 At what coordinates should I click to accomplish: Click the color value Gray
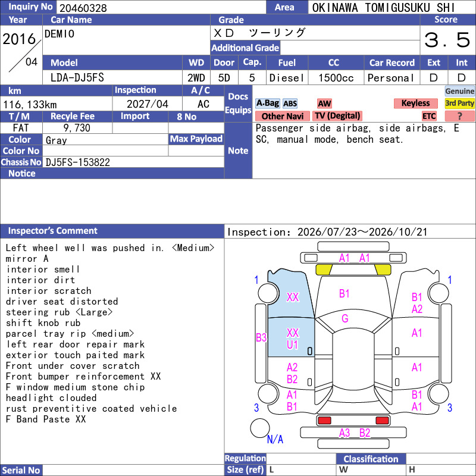[56, 140]
